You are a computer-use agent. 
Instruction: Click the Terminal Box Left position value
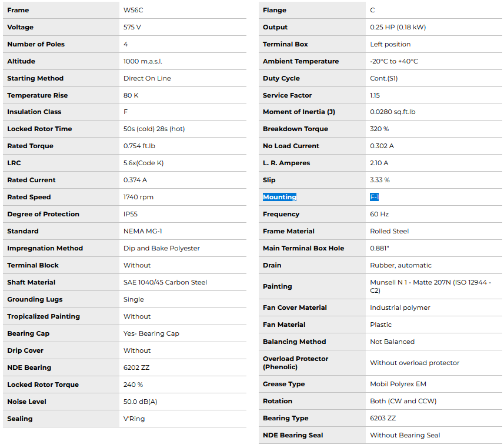pos(390,44)
